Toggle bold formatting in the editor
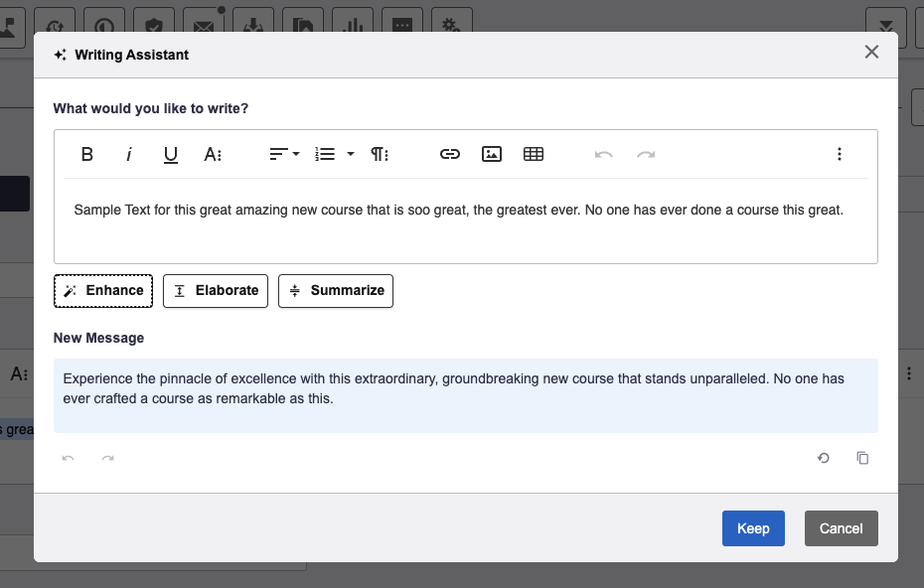 [x=87, y=154]
